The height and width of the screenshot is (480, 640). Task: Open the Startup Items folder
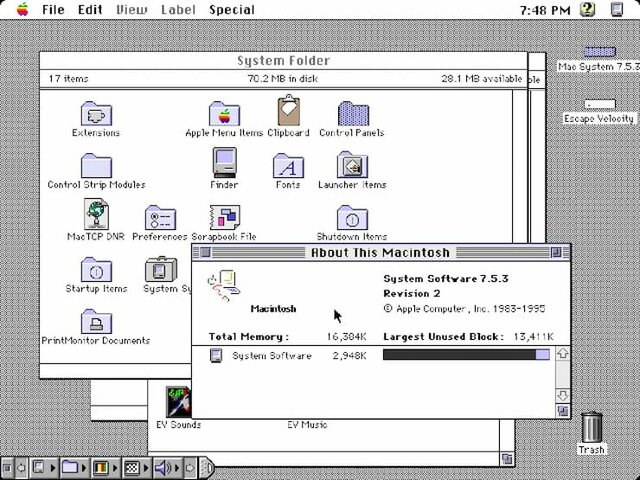pos(96,269)
